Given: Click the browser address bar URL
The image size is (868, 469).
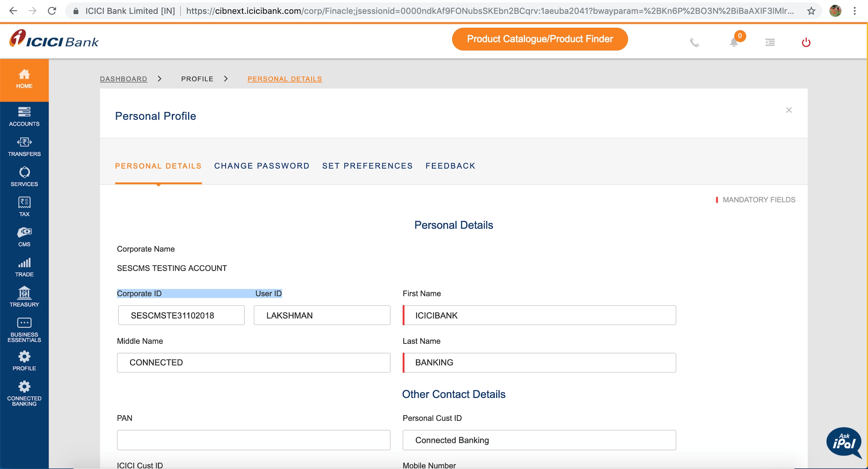Looking at the screenshot, I should tap(490, 11).
